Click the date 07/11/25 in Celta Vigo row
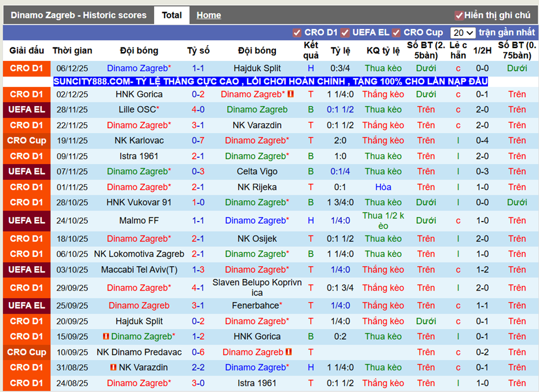Viewport: 539px width, 392px height. point(72,172)
